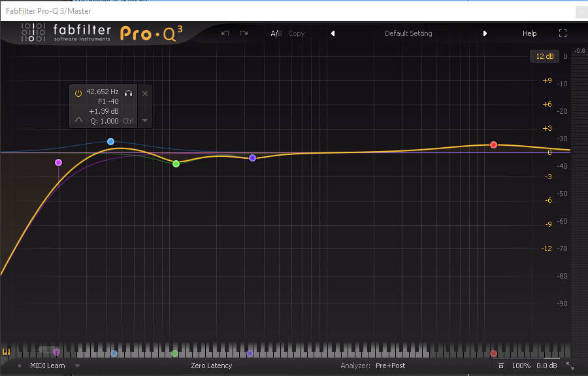
Task: Click the undo arrow icon
Action: point(225,33)
